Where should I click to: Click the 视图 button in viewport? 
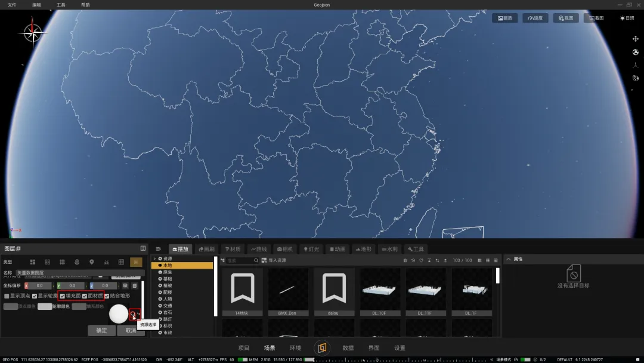click(x=565, y=18)
